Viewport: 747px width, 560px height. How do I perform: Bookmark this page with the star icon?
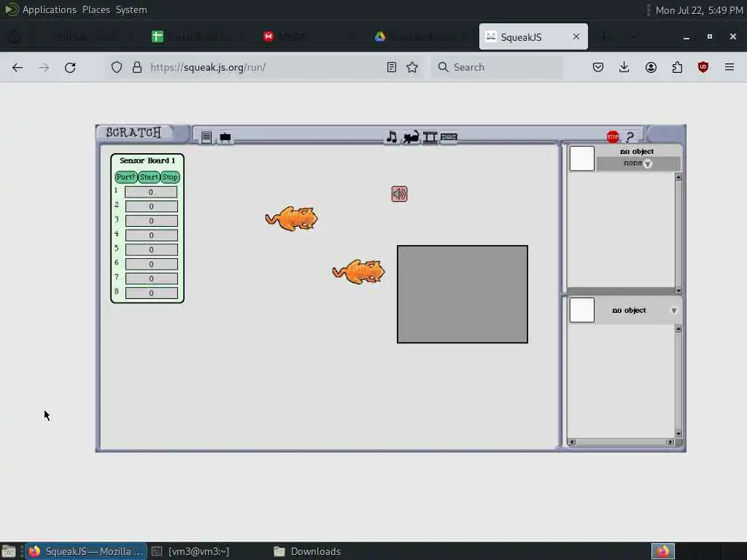coord(413,67)
